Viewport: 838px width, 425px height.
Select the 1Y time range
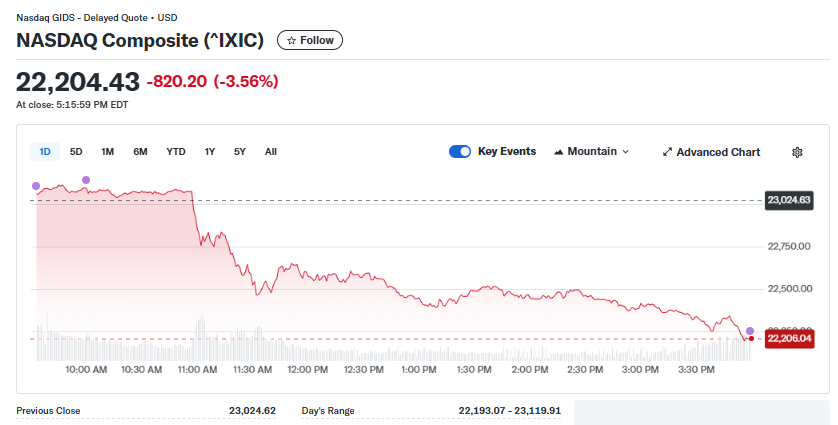point(210,152)
